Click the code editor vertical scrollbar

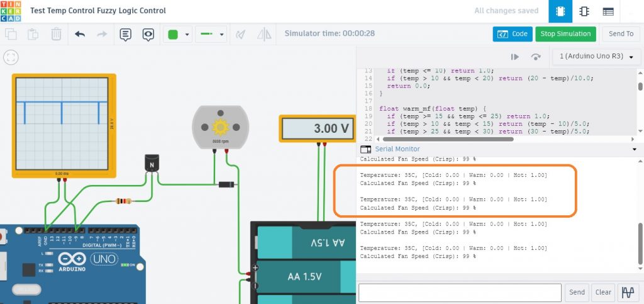click(640, 86)
